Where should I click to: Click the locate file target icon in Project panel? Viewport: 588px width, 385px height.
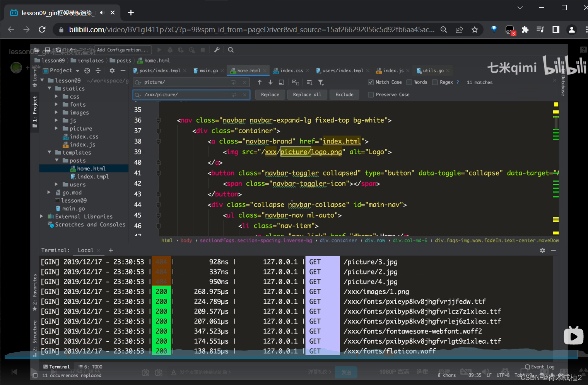(x=87, y=71)
